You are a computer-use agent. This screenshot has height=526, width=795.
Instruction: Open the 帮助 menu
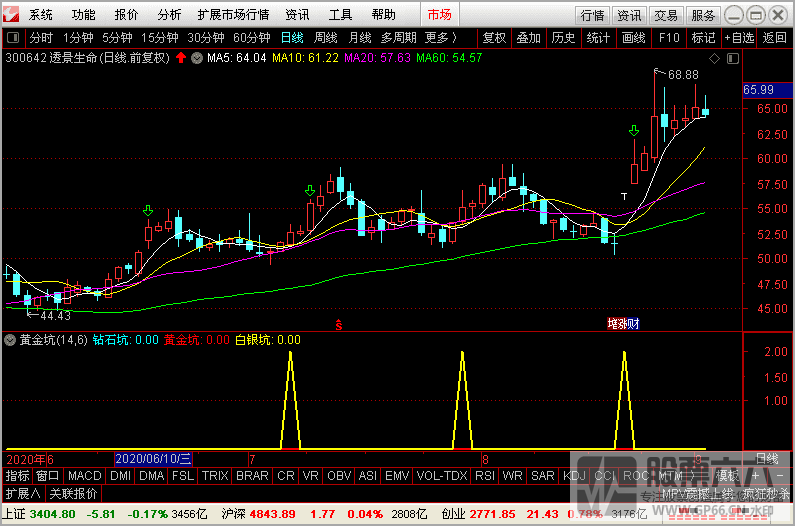pyautogui.click(x=383, y=15)
